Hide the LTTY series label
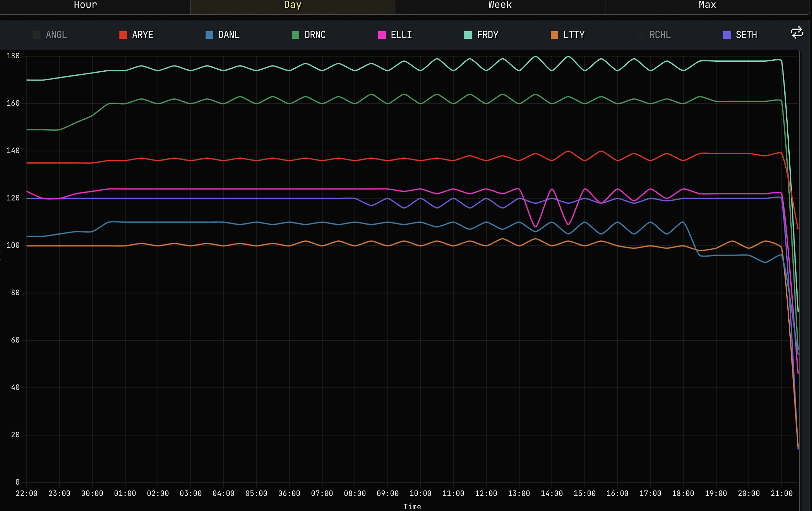The width and height of the screenshot is (812, 511). [574, 35]
